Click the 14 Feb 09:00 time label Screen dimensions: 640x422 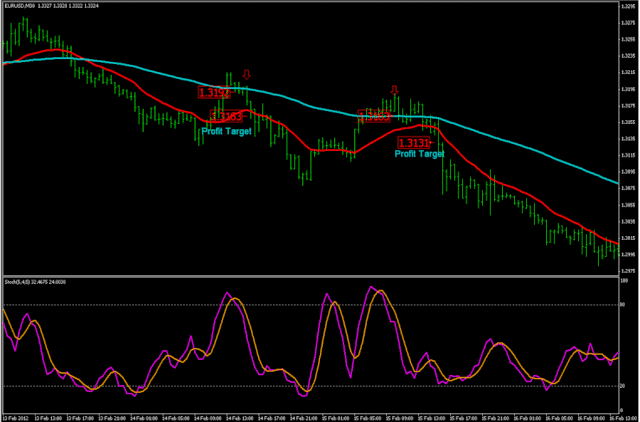207,418
